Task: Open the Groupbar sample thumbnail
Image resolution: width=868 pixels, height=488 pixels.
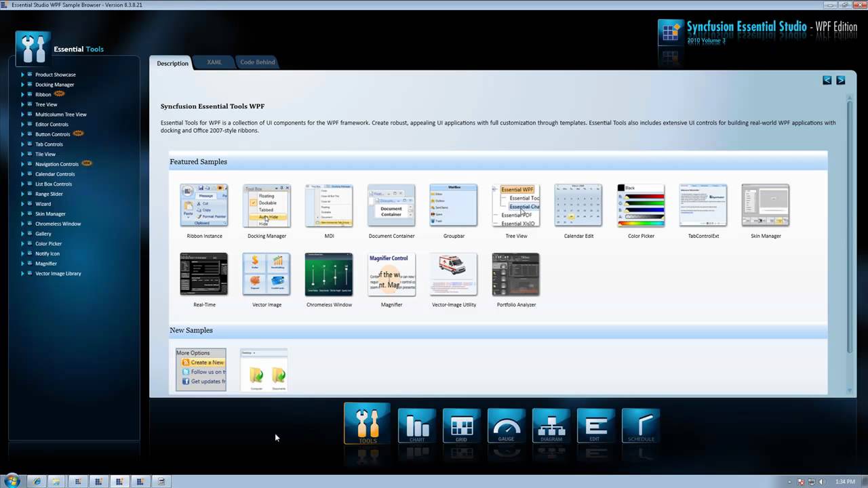Action: coord(454,205)
